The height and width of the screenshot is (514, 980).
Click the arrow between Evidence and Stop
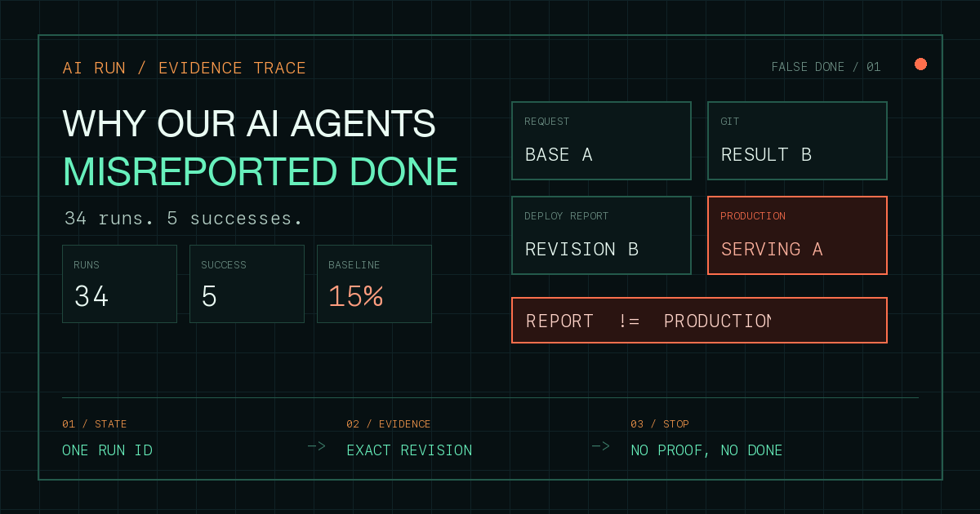(x=601, y=446)
